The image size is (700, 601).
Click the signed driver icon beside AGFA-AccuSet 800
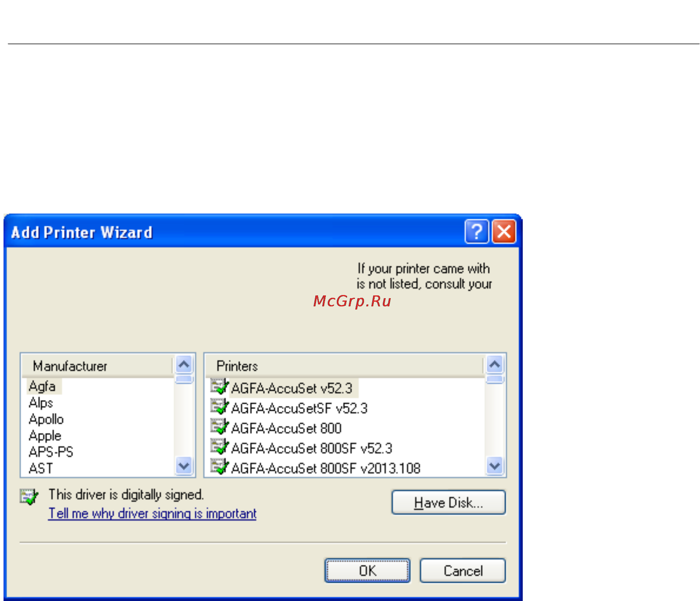[219, 426]
